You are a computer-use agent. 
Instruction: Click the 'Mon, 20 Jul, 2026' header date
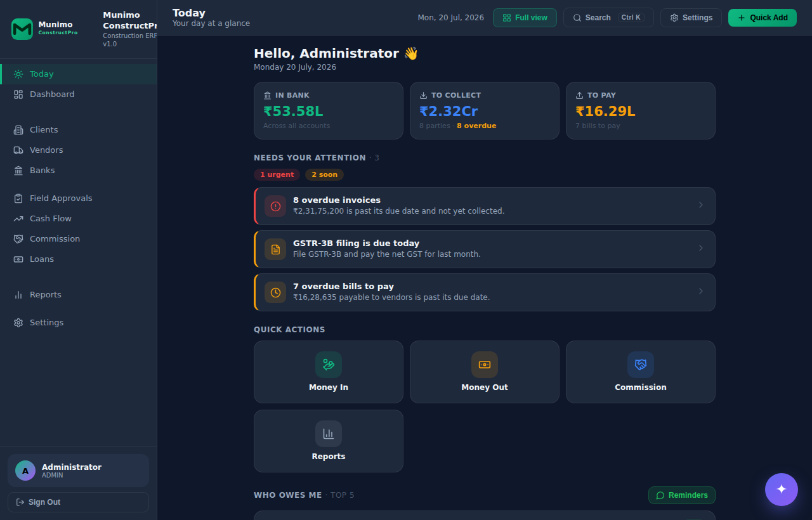pos(451,18)
